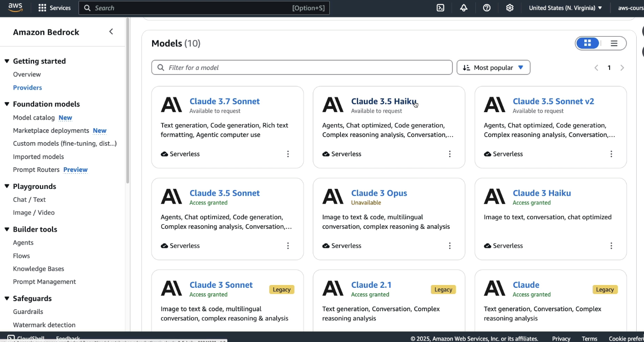Open Chat / Text playground

click(x=29, y=199)
